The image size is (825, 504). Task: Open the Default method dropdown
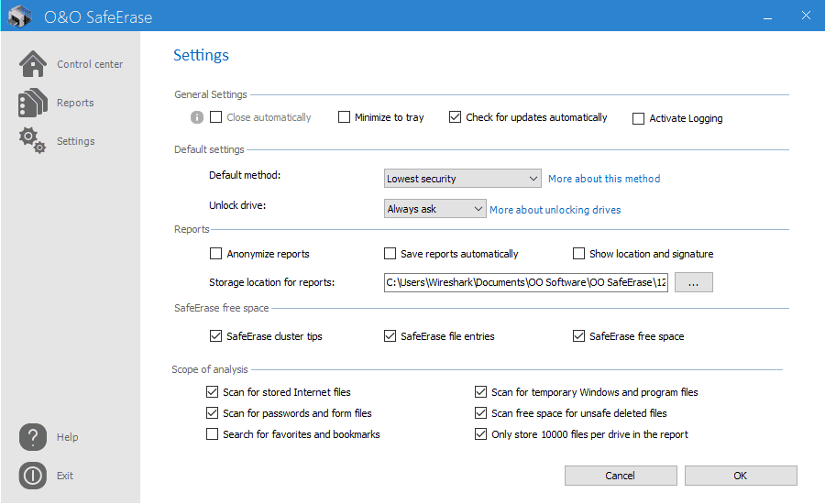(463, 179)
